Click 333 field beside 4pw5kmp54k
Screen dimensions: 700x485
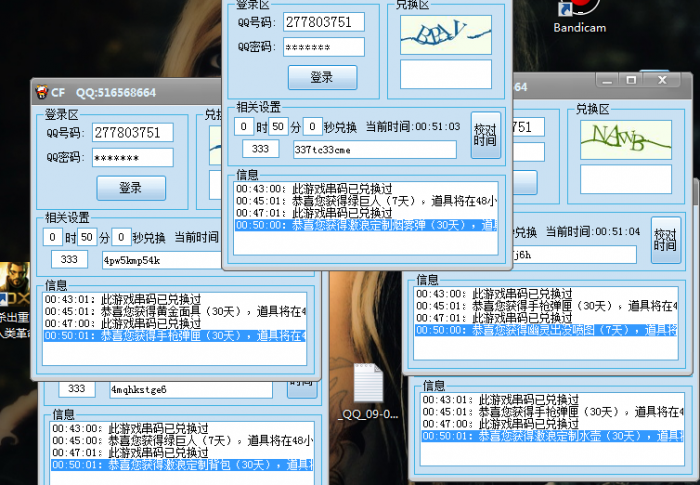coord(69,259)
